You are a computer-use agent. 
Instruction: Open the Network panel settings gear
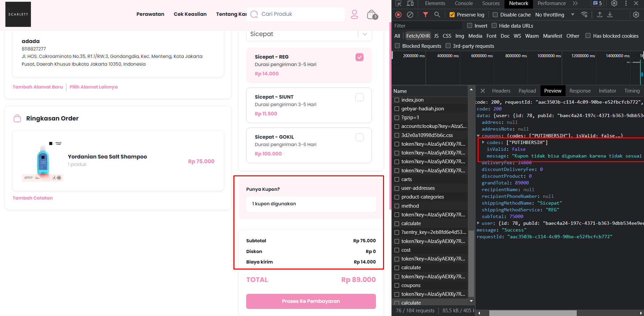[x=636, y=14]
